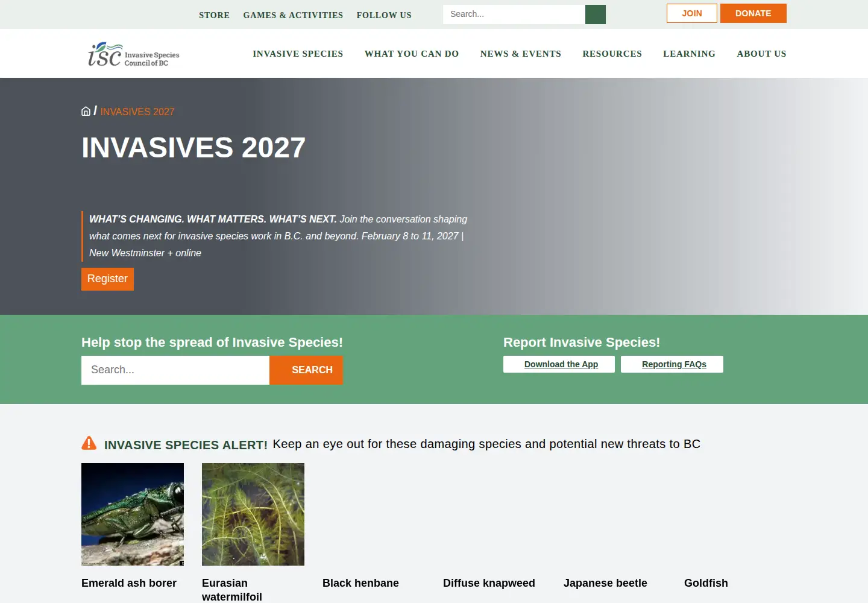Click the Report Invasive Species! heading
The width and height of the screenshot is (868, 603).
click(582, 343)
